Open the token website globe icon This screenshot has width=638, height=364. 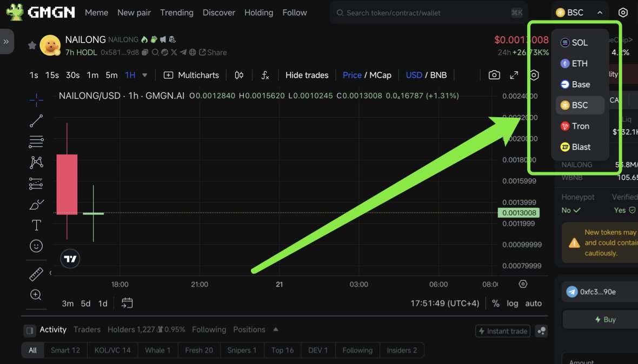tap(192, 52)
